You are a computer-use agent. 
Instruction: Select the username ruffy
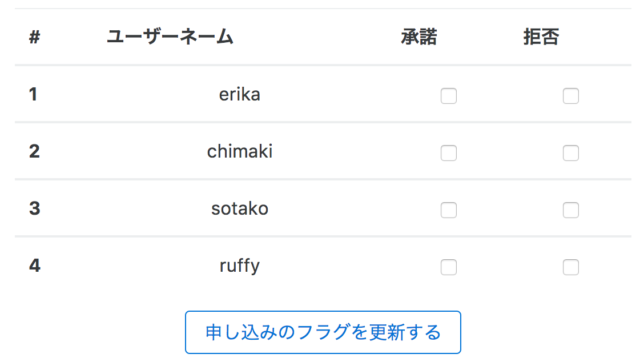(x=240, y=265)
